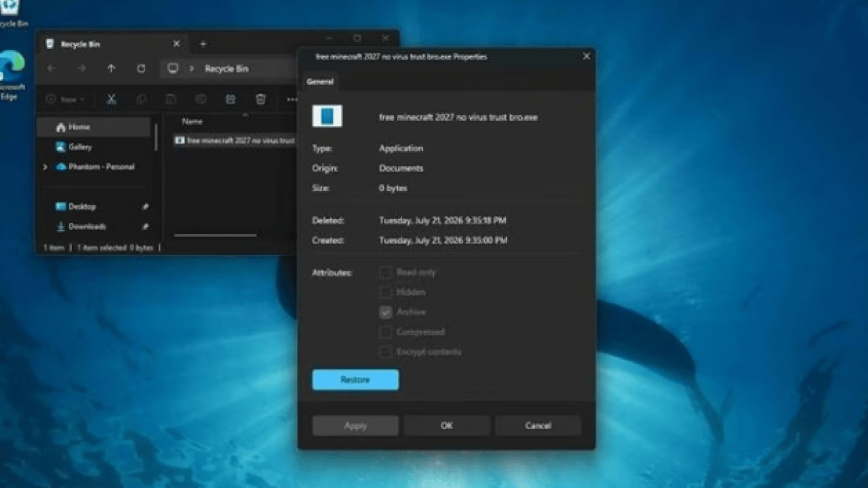The width and height of the screenshot is (868, 488).
Task: Click the Delete trash icon in Explorer toolbar
Action: (260, 99)
